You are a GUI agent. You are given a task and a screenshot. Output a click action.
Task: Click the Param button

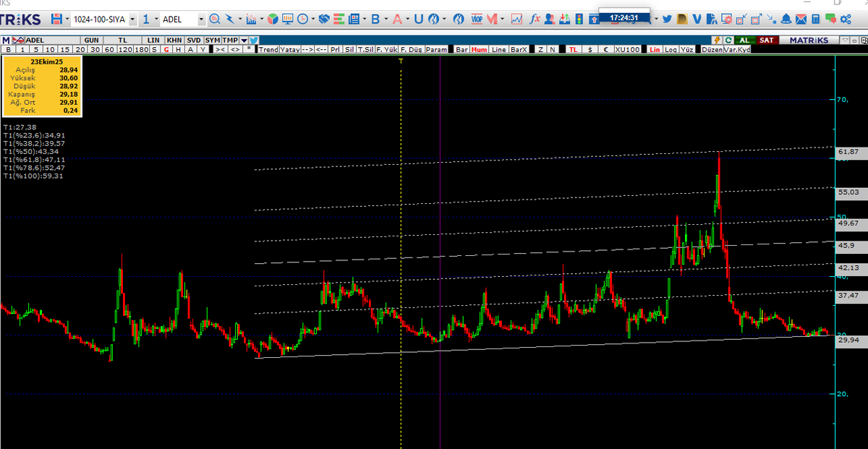(436, 49)
